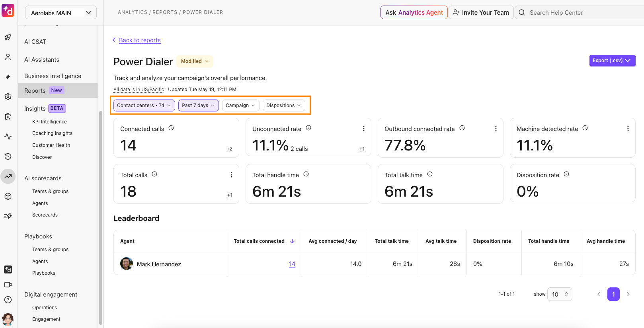Click the Ask Analytics Agent button
This screenshot has width=644, height=328.
click(x=414, y=12)
